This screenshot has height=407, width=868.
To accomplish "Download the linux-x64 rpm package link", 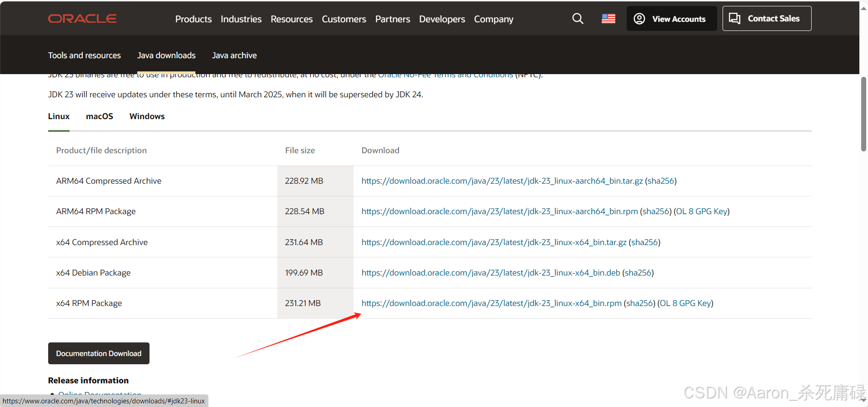I will (492, 303).
